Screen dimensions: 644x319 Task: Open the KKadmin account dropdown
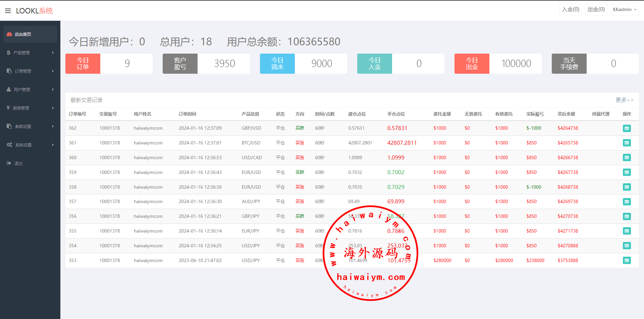tap(624, 9)
